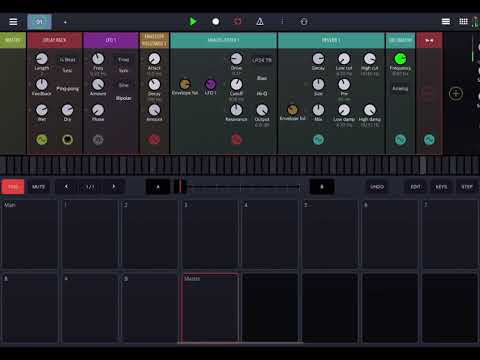Go to previous pattern page arrow
Screen dimensions: 480x360
(x=66, y=187)
